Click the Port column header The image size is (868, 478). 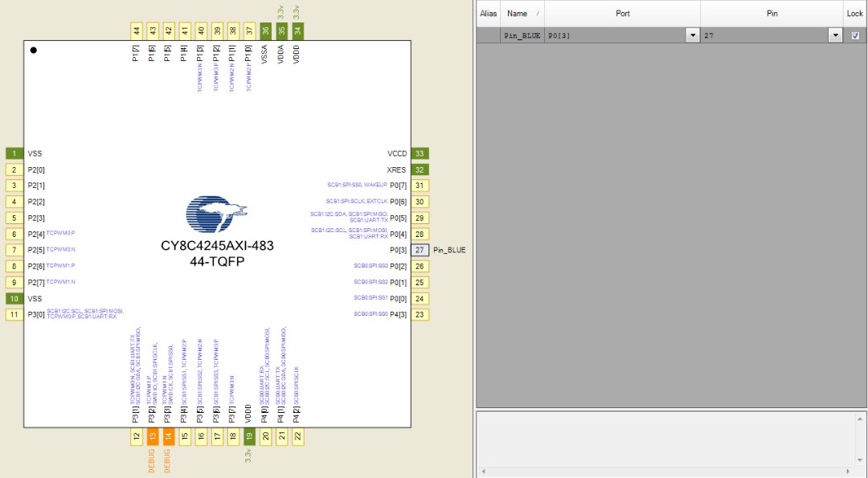(622, 14)
